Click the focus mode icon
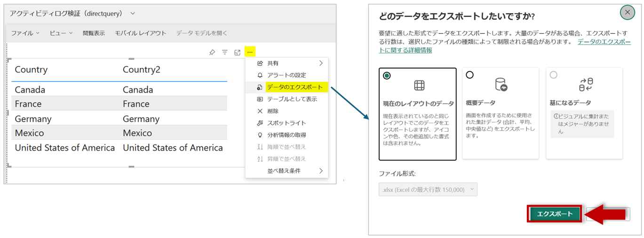 (x=238, y=52)
